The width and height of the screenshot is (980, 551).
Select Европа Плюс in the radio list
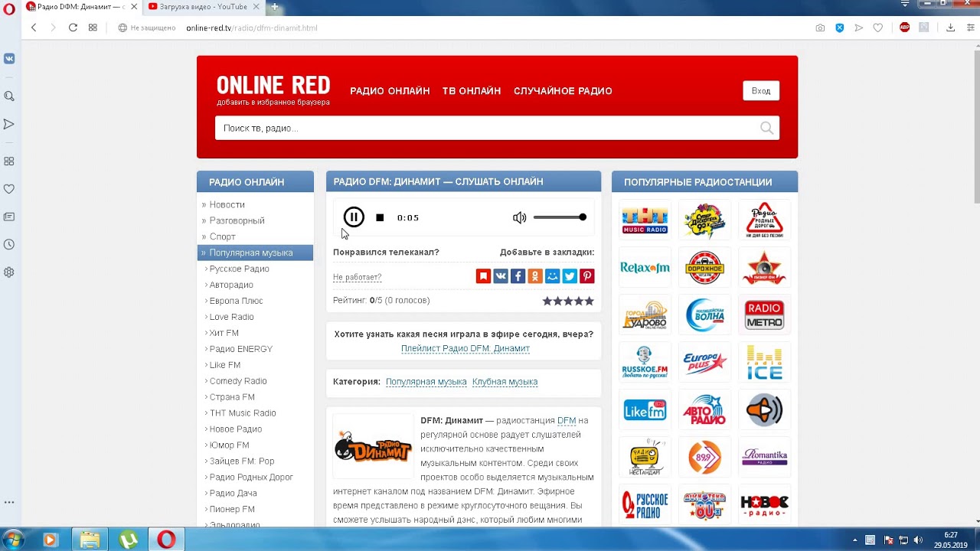click(236, 301)
